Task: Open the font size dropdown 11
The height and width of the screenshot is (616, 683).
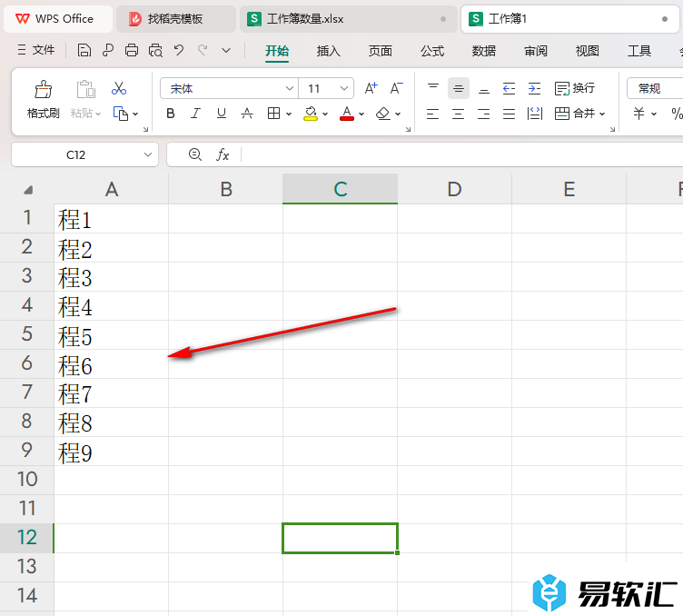Action: click(344, 88)
